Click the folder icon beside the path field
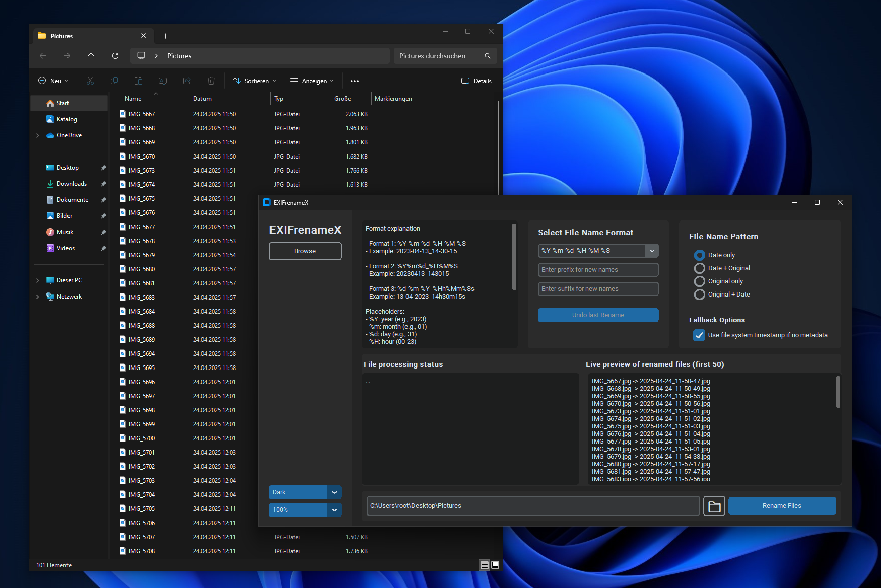The image size is (881, 588). coord(714,506)
